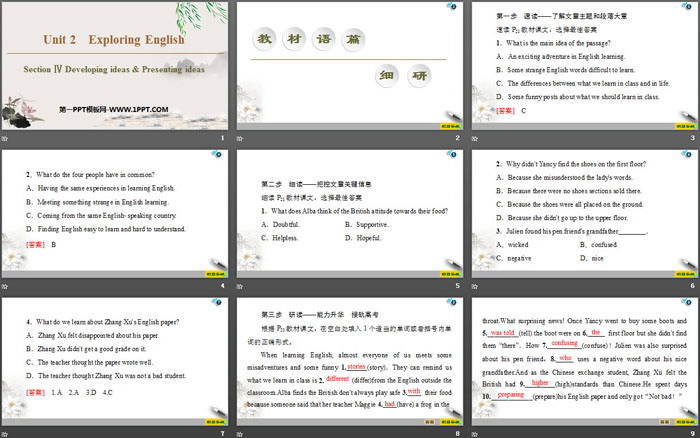Click the animation star icon under slide 4
The width and height of the screenshot is (700, 438).
point(5,286)
